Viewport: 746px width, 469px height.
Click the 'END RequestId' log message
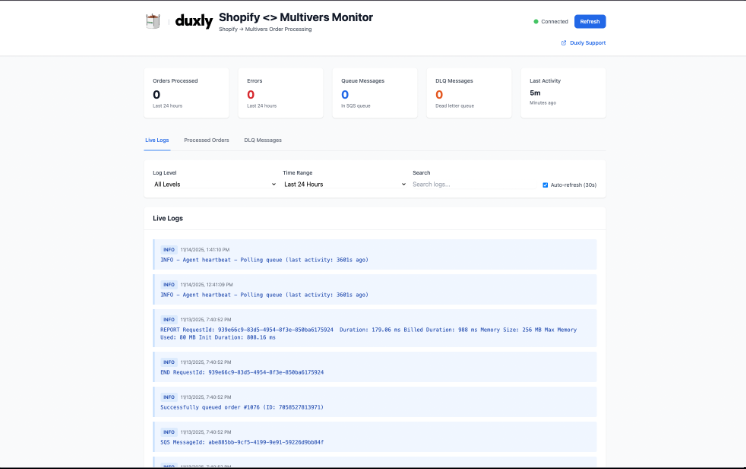click(x=242, y=372)
